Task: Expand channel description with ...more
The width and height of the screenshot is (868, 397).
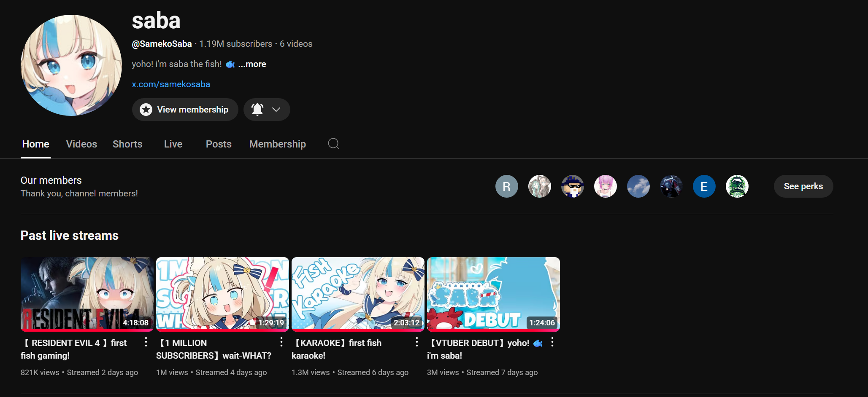Action: point(252,64)
